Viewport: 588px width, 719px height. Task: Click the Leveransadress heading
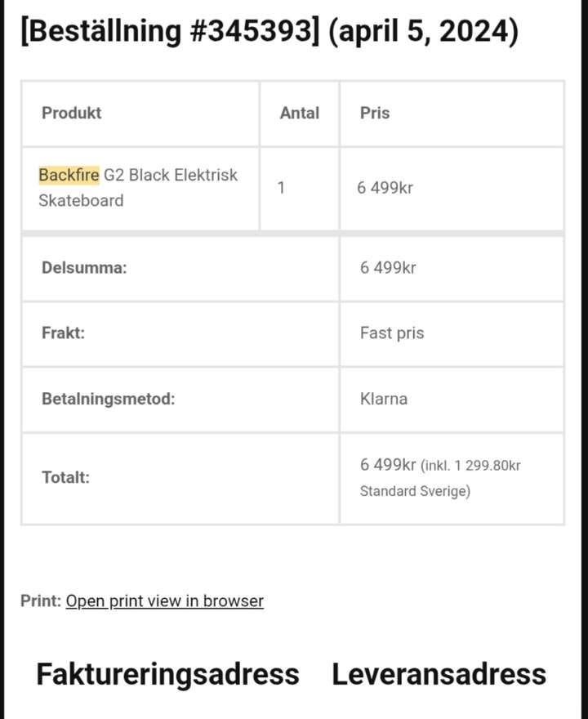tap(439, 674)
